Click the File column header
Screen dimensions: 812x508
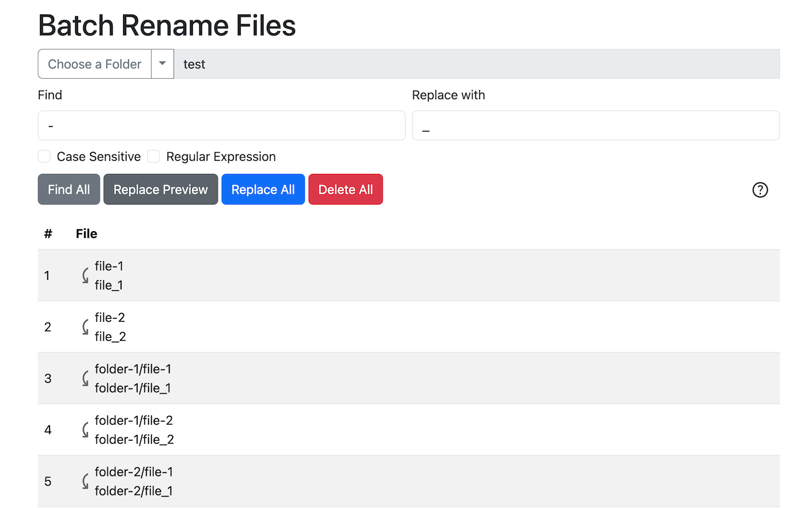coord(86,234)
